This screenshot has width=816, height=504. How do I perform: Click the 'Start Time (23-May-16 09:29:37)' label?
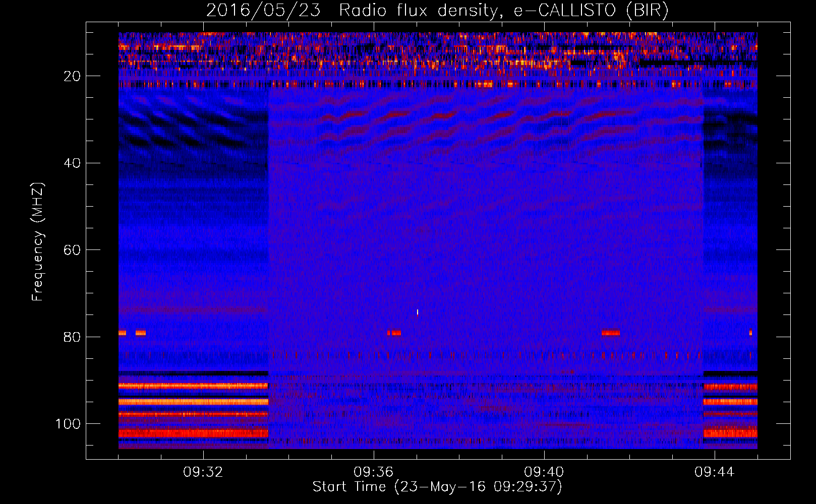click(437, 487)
